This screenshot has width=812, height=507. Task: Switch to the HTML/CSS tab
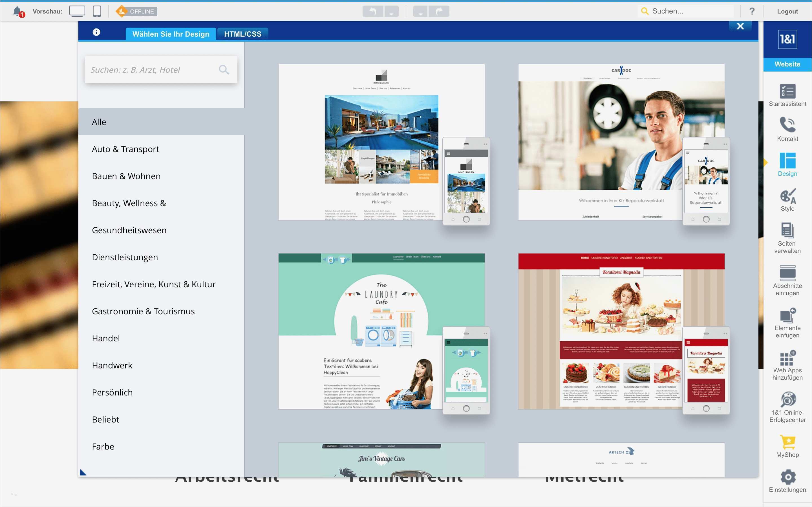[242, 34]
